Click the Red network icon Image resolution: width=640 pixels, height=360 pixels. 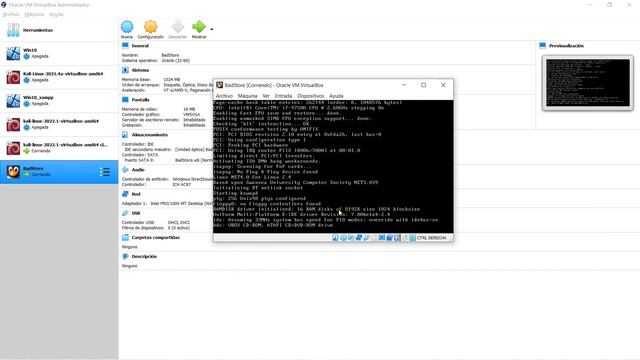coord(125,194)
